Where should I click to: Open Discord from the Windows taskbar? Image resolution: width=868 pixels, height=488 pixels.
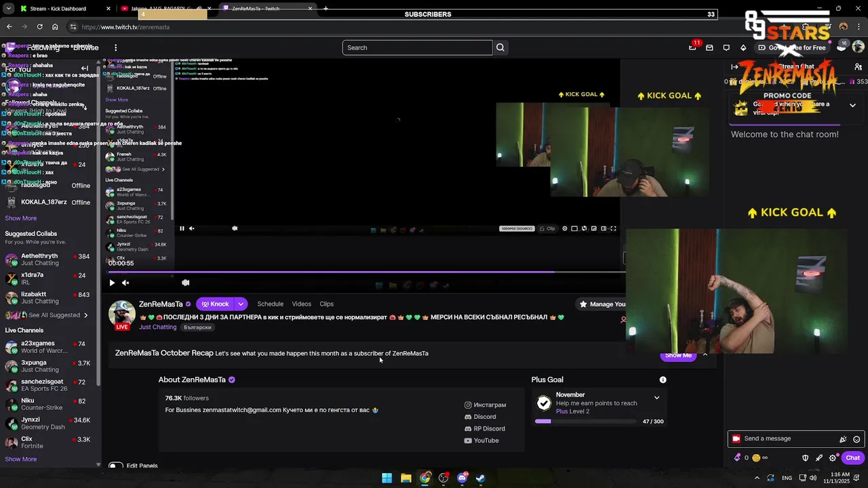coord(462,478)
